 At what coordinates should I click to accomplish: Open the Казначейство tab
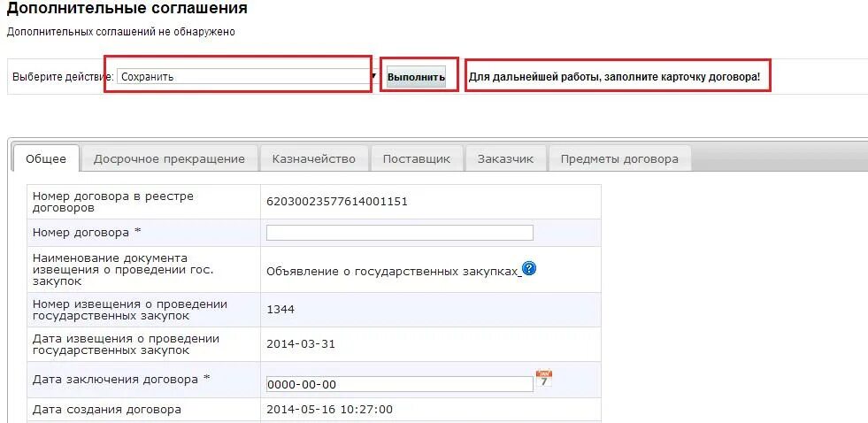tap(314, 159)
